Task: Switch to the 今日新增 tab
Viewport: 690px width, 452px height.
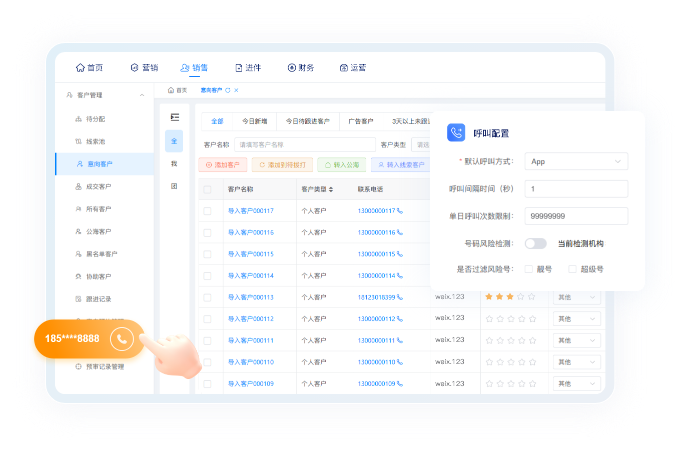Action: pos(254,121)
